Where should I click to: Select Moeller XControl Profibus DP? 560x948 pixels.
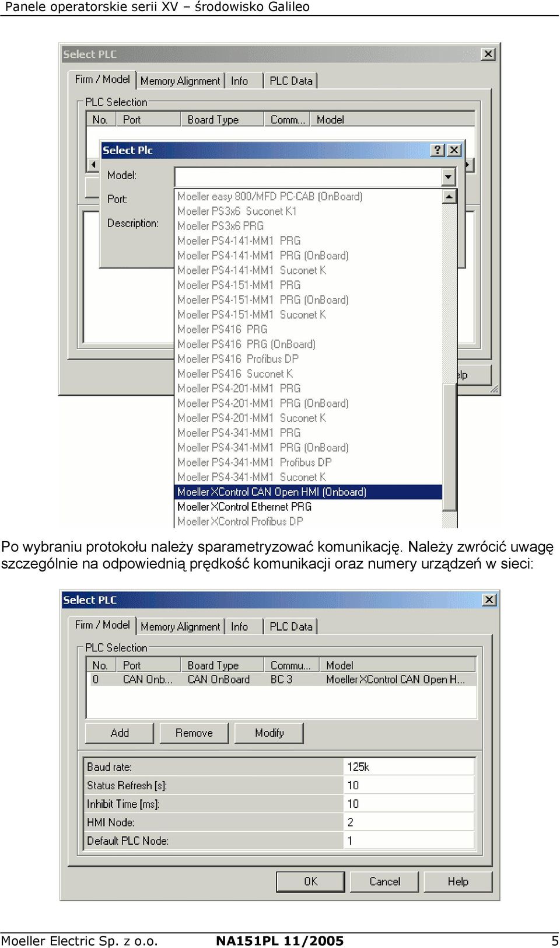309,521
